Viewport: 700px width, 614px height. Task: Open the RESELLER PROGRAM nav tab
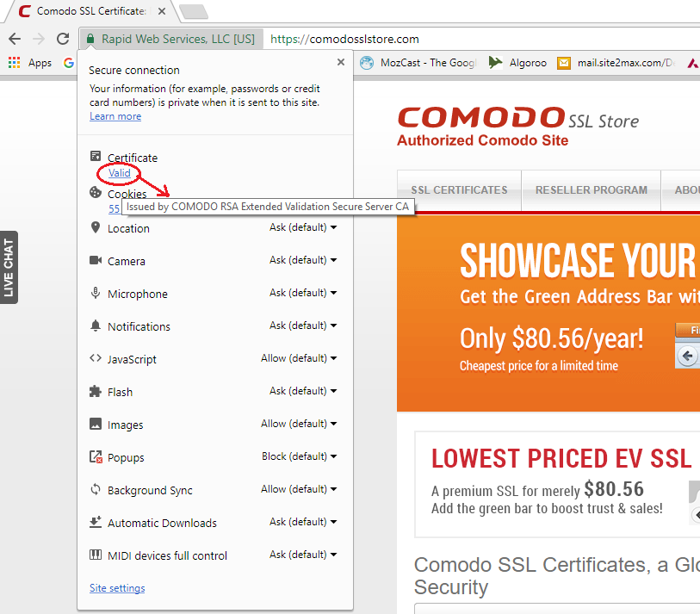click(x=591, y=190)
